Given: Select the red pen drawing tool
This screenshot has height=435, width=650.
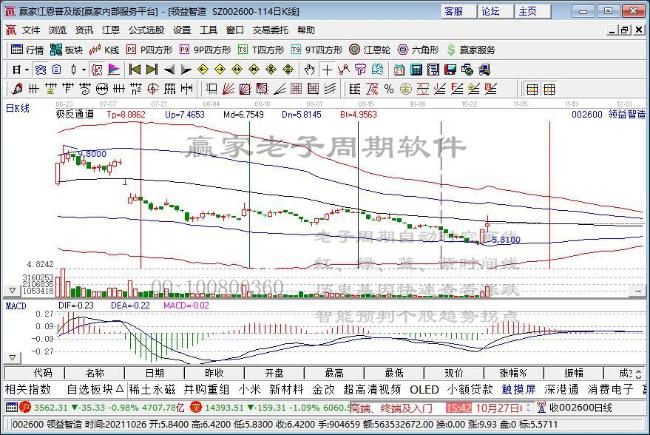Looking at the screenshot, I should pos(17,89).
